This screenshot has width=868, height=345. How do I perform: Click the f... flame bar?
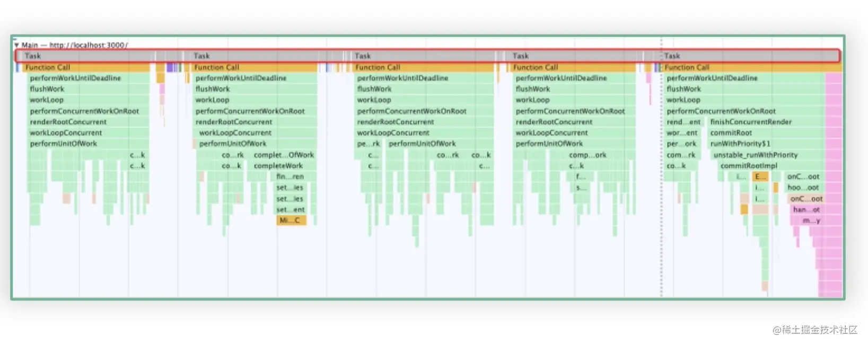pos(581,176)
